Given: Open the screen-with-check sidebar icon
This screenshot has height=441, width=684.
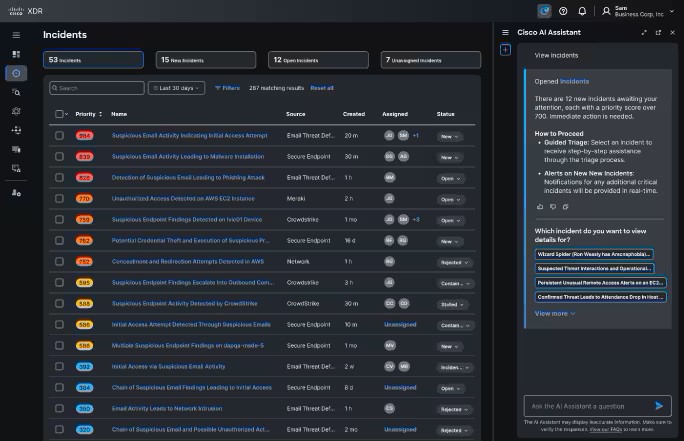Looking at the screenshot, I should [16, 168].
